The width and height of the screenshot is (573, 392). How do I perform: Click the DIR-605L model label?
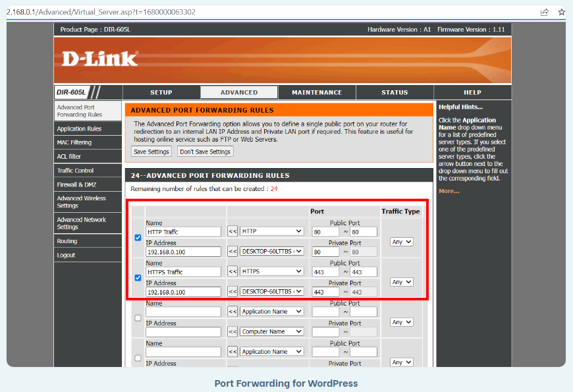pyautogui.click(x=71, y=92)
